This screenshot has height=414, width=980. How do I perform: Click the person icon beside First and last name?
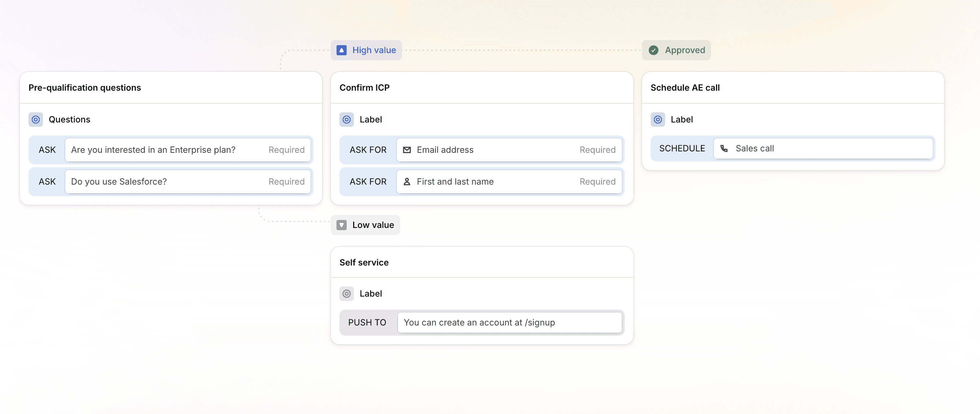407,181
